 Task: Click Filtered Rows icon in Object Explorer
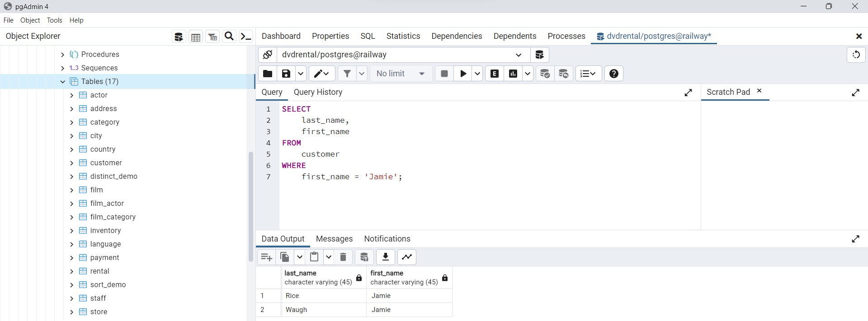(x=212, y=37)
